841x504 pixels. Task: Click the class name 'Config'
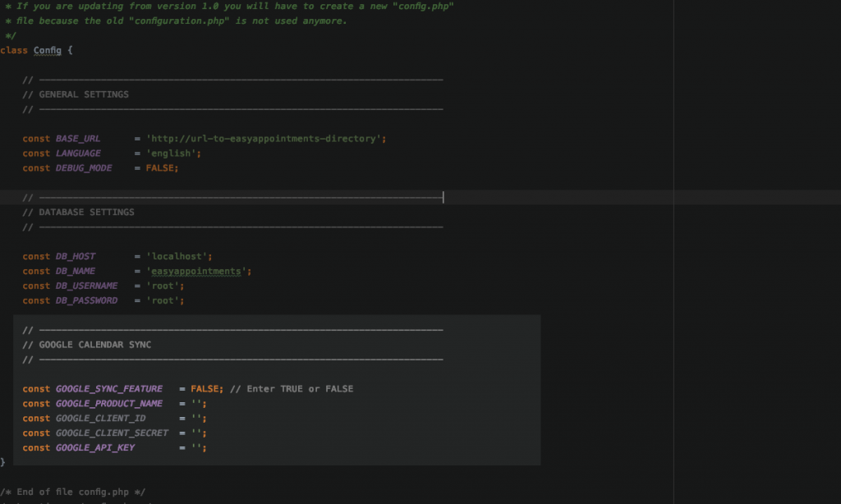point(47,50)
